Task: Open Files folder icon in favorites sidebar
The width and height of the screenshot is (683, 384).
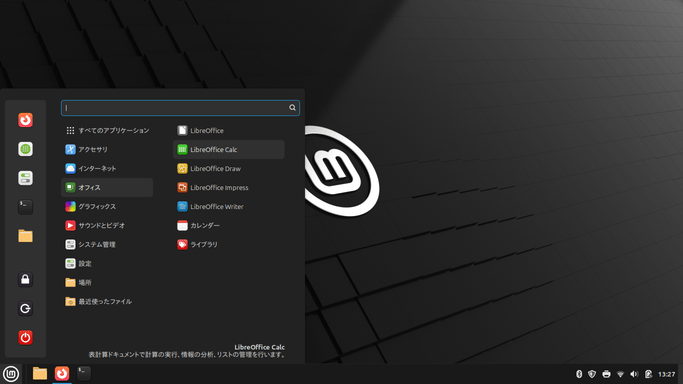Action: coord(25,236)
